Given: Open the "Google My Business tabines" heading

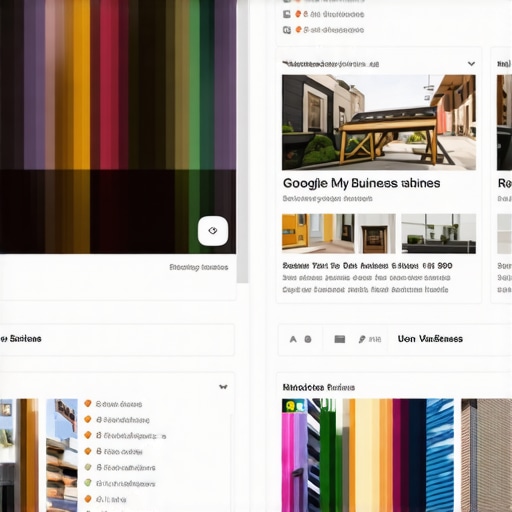Looking at the screenshot, I should tap(361, 183).
